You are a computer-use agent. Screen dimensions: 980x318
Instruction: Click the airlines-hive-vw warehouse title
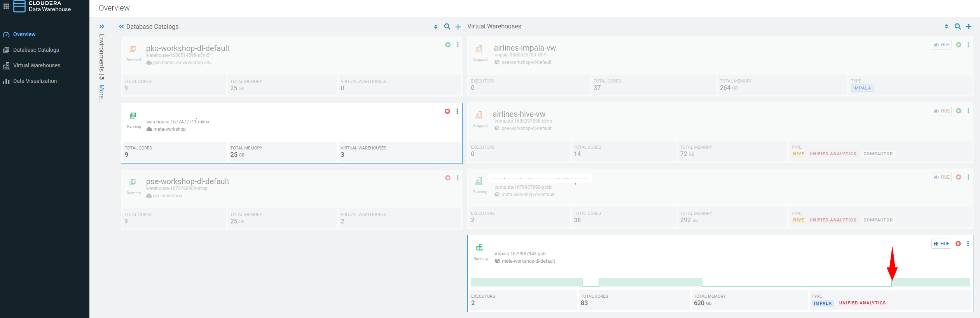[519, 114]
